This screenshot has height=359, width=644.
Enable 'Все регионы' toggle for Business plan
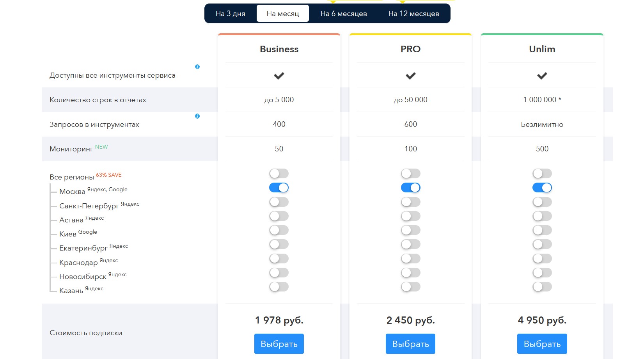tap(279, 174)
